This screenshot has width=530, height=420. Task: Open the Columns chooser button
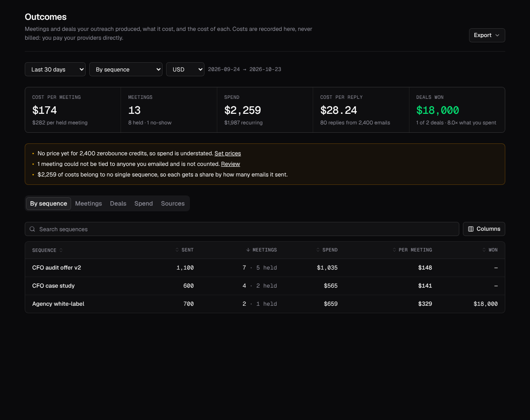click(484, 229)
